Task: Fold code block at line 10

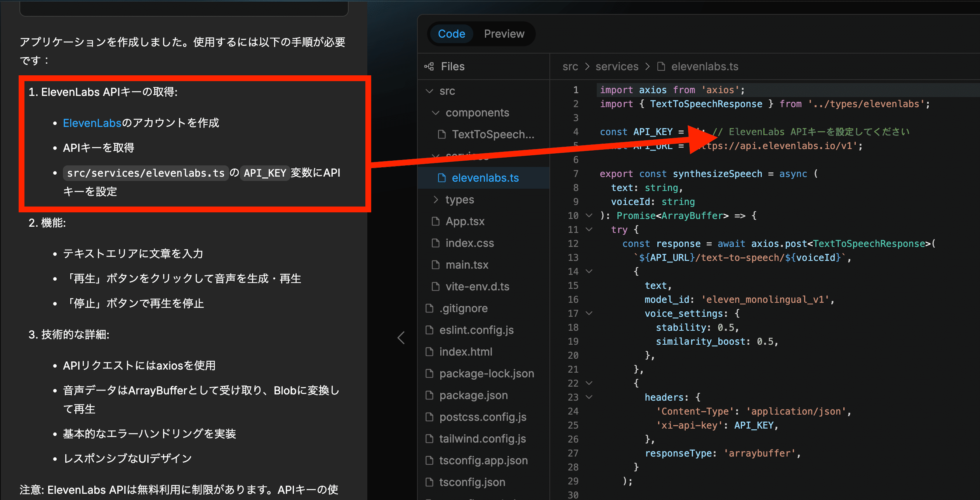Action: (589, 215)
